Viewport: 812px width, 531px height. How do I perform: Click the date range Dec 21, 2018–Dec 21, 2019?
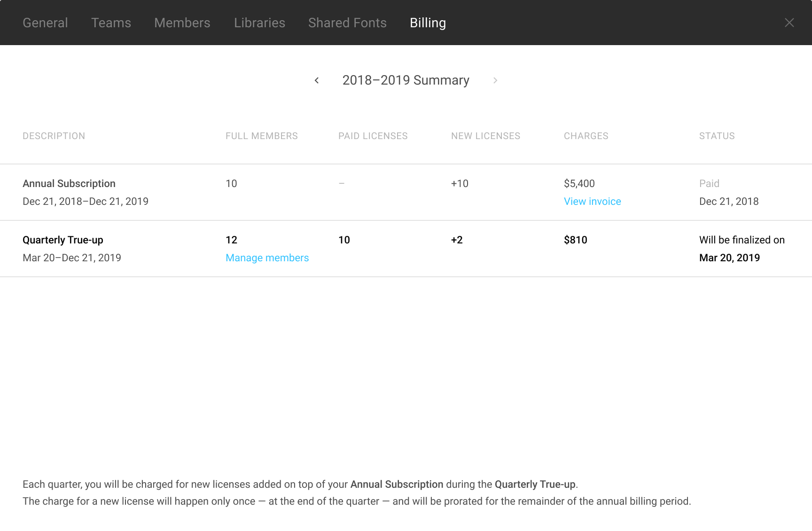tap(86, 201)
